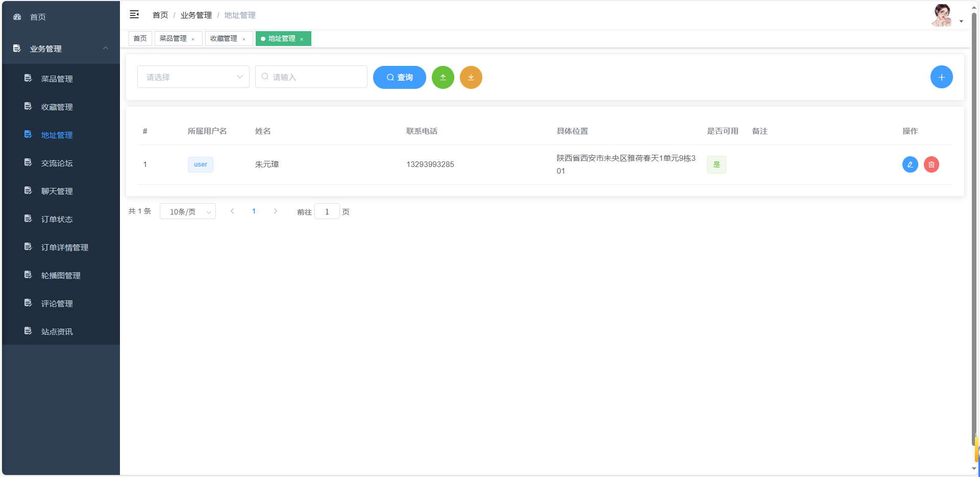This screenshot has width=980, height=477.
Task: Click the magnifier icon in the search input
Action: (265, 76)
